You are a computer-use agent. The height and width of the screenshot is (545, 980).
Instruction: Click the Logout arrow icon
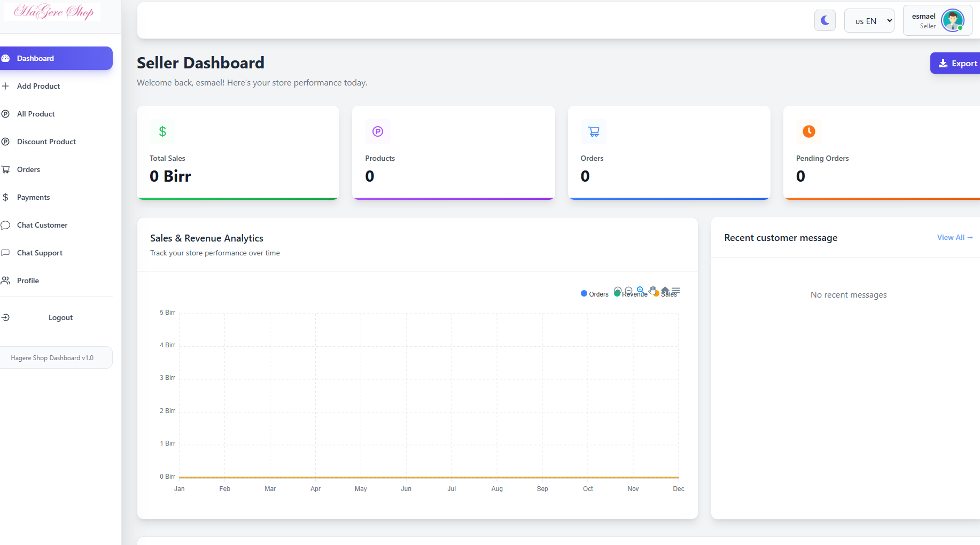(5, 317)
